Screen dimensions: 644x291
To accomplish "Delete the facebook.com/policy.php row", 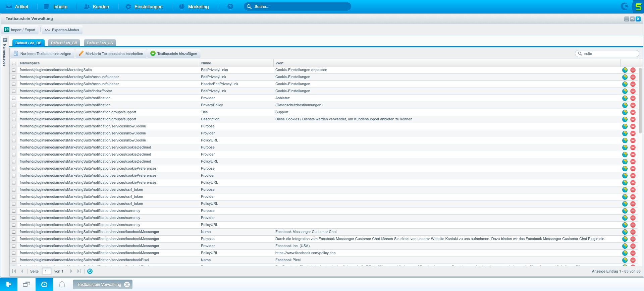I will [x=633, y=253].
